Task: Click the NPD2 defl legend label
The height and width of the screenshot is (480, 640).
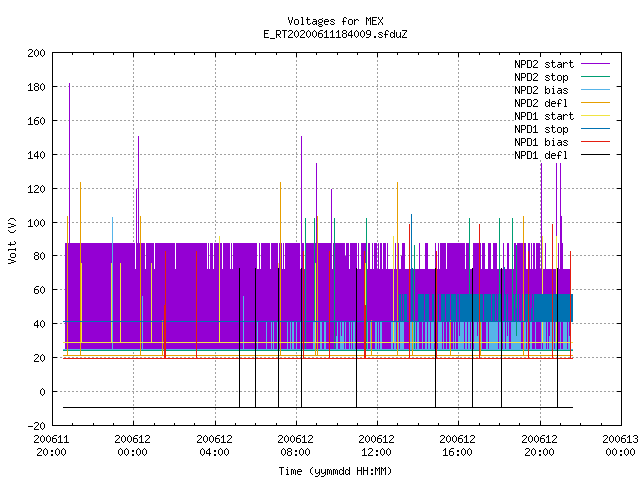Action: click(541, 103)
